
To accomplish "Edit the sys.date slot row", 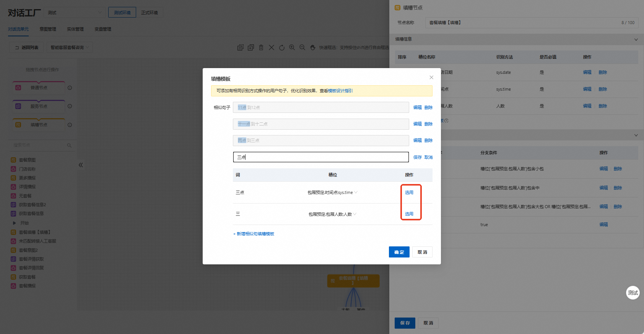I will click(x=587, y=72).
